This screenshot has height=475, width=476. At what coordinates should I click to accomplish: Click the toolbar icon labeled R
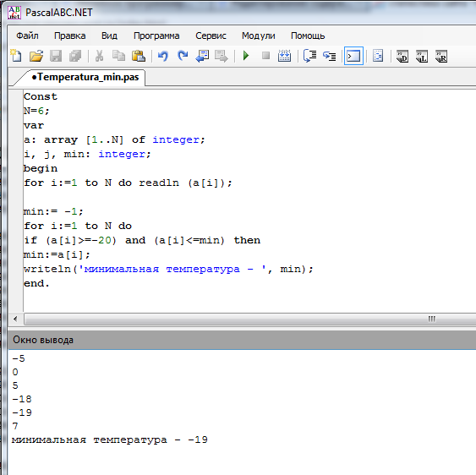tap(441, 57)
